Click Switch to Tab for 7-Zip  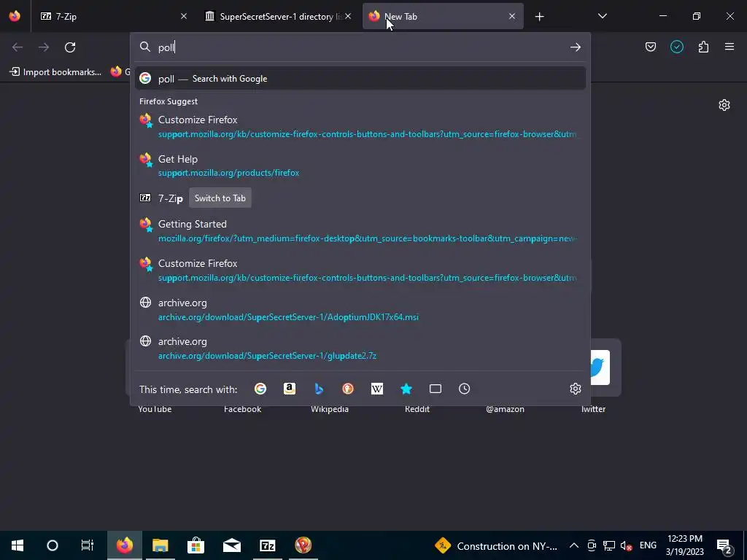tap(220, 198)
